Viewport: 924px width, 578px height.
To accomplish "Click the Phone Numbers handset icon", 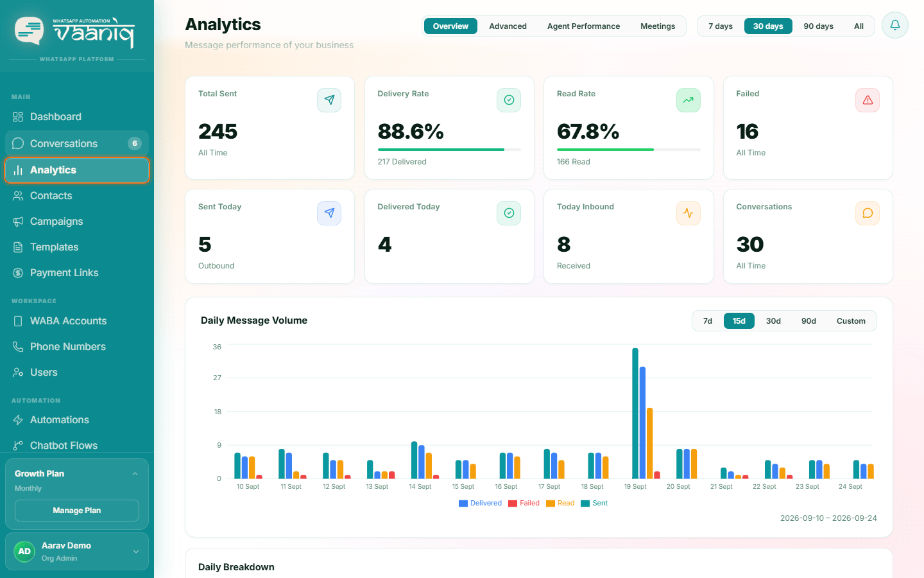I will click(18, 347).
